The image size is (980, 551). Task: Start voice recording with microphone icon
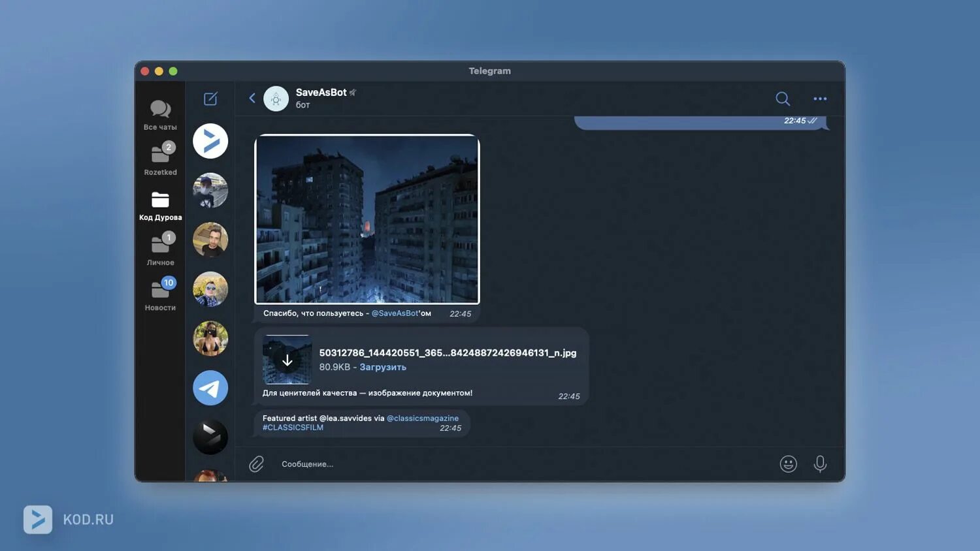coord(820,464)
